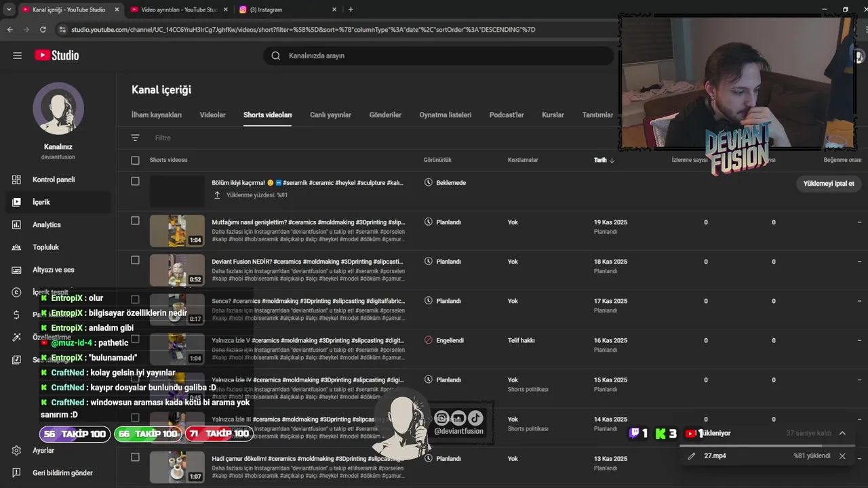This screenshot has height=488, width=868.
Task: Switch to Video ayrıntıları browser tab
Action: point(180,9)
